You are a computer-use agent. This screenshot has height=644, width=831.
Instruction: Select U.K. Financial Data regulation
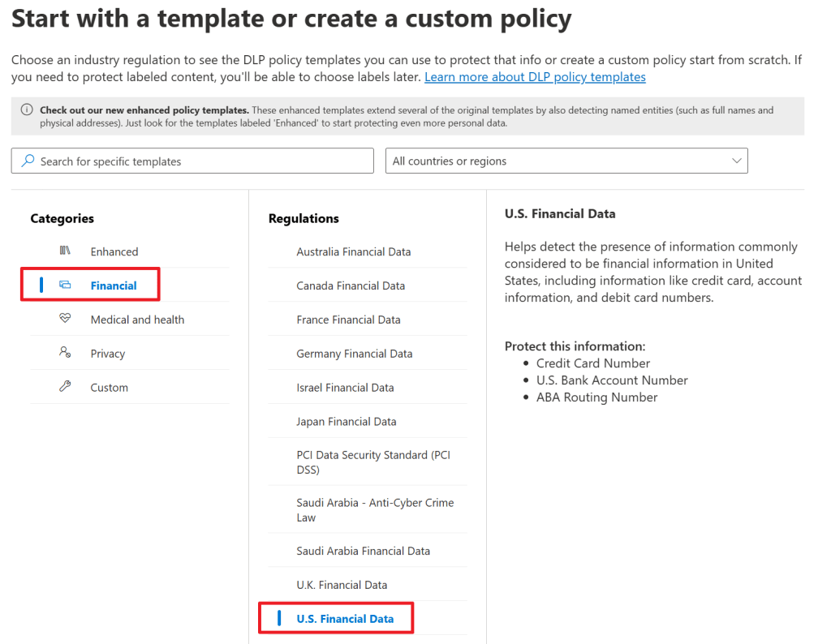(342, 585)
